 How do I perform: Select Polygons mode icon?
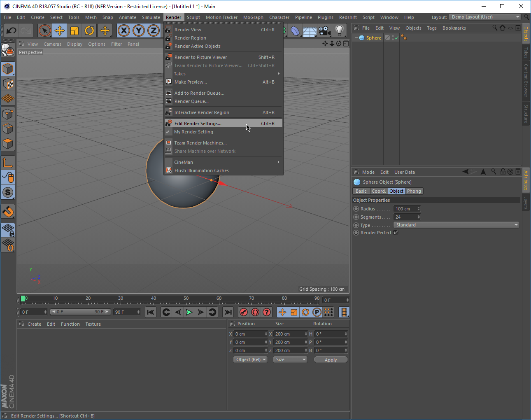click(8, 144)
